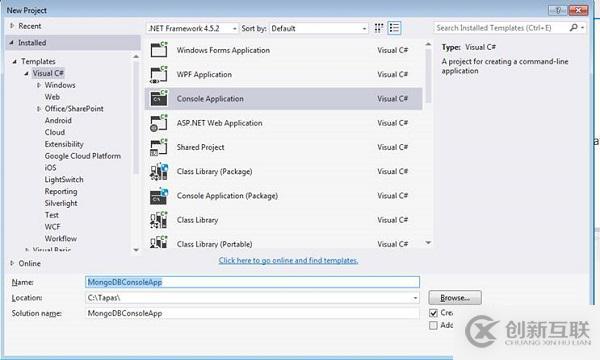Switch to medium icons list view
Image resolution: width=600 pixels, height=360 pixels.
[x=394, y=28]
